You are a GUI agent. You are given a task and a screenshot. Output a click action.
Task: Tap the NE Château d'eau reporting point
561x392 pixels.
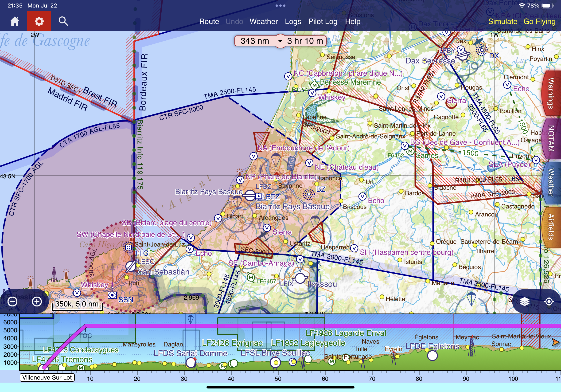point(309,163)
